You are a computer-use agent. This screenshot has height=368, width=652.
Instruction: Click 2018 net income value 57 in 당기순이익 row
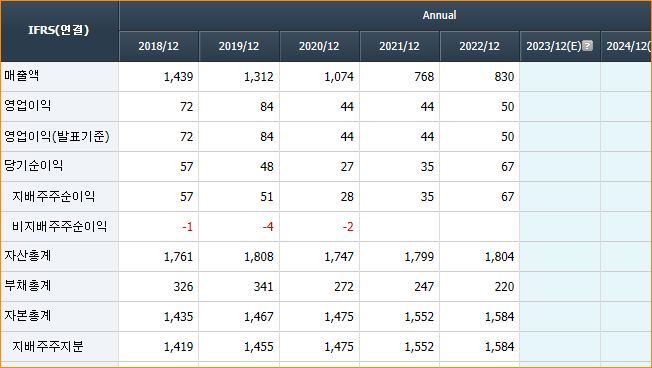187,167
